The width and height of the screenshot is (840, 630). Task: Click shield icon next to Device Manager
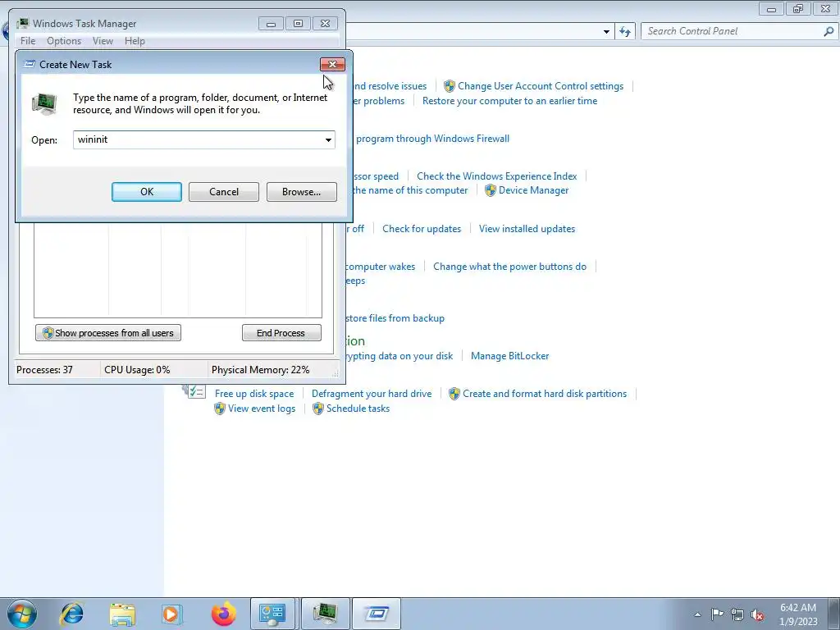tap(491, 190)
